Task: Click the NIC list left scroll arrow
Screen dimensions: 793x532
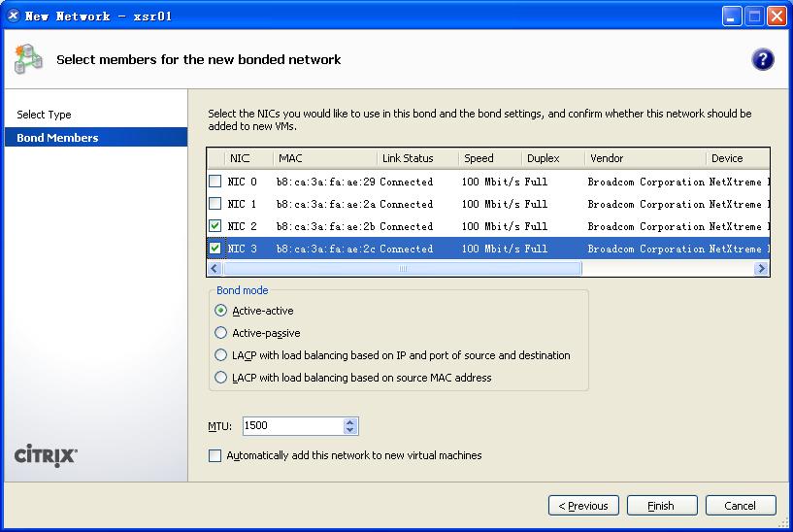Action: pos(215,269)
